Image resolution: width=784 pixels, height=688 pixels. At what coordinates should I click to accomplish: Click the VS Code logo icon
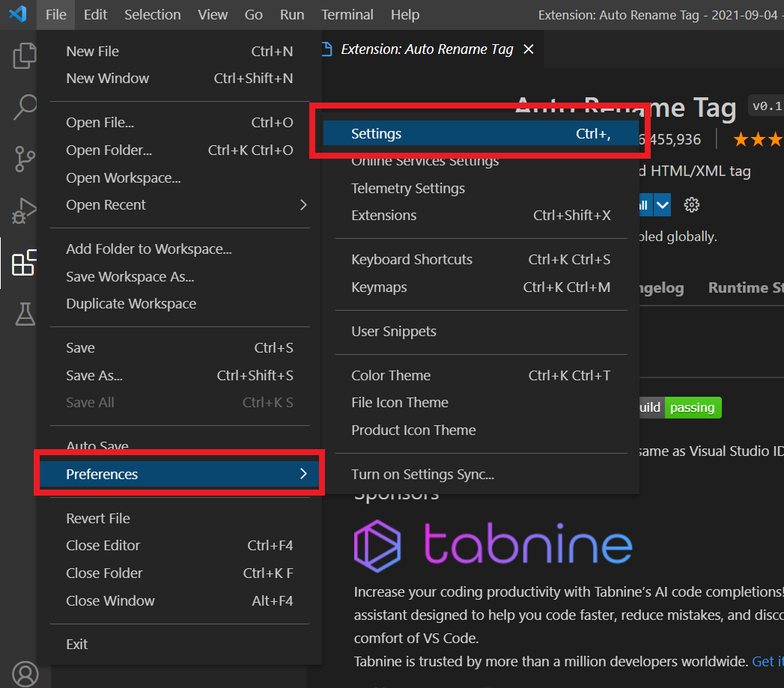[x=18, y=14]
